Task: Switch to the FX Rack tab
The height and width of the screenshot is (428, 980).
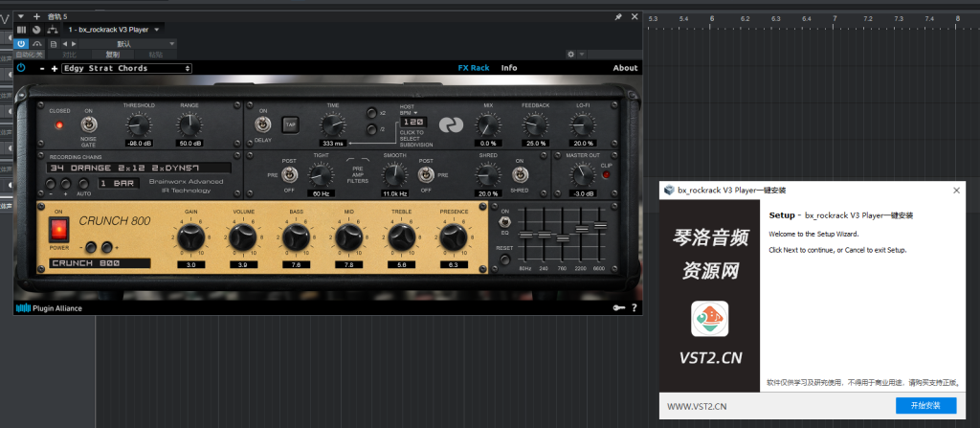Action: 474,68
